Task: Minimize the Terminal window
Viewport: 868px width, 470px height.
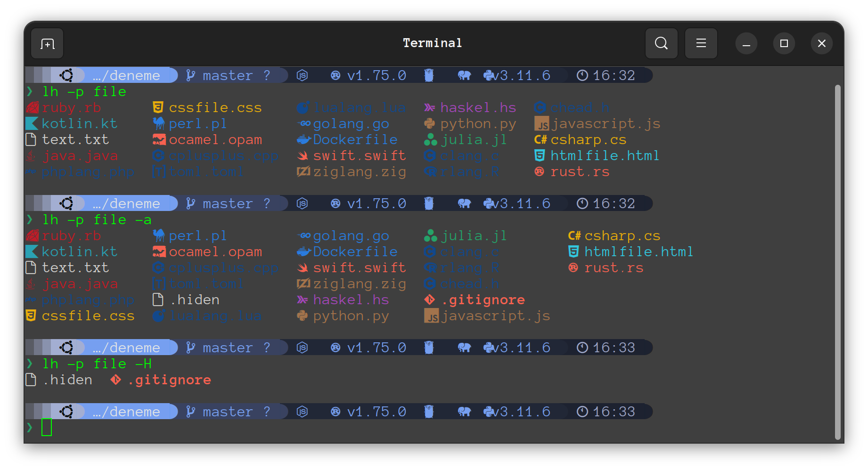Action: [746, 44]
